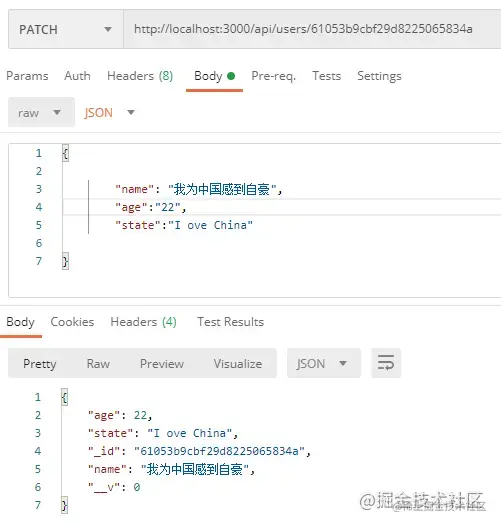This screenshot has width=501, height=527.
Task: Click the opening brace in request editor
Action: [66, 153]
